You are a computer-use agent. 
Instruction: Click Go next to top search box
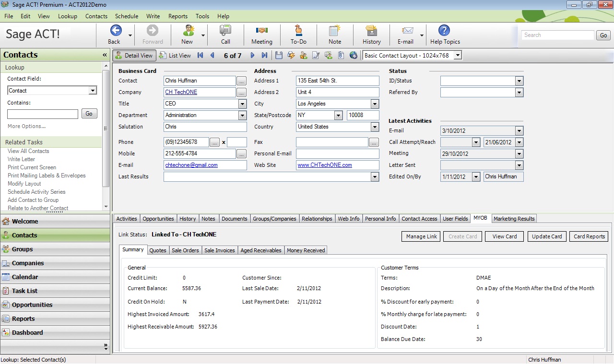pos(603,35)
